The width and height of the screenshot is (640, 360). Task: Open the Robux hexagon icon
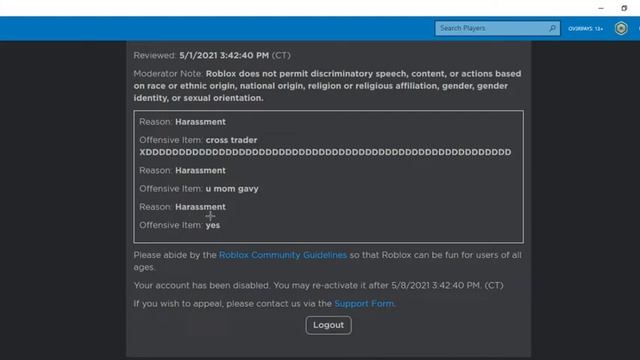pyautogui.click(x=621, y=28)
